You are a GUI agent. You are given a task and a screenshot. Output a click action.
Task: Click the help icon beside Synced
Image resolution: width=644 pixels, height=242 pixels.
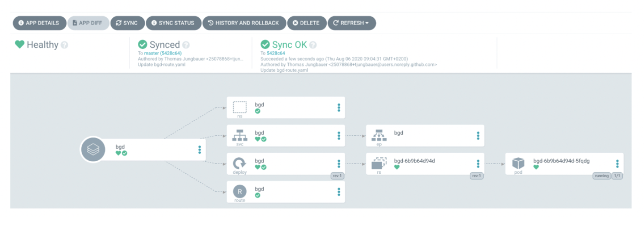[186, 45]
